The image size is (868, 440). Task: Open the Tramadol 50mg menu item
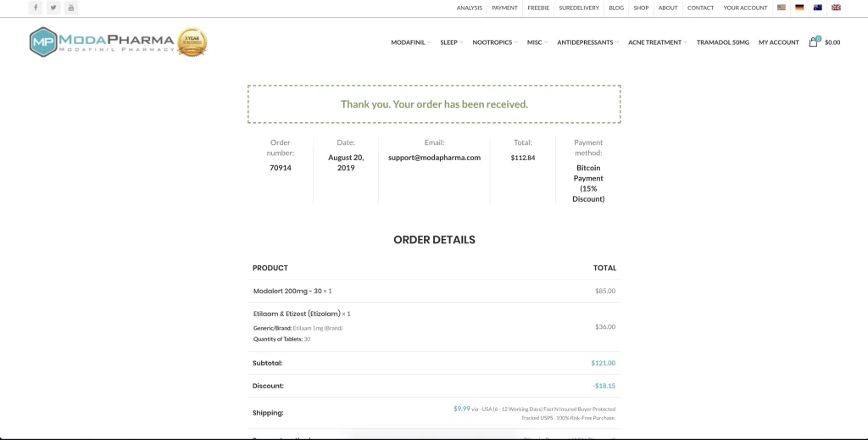pyautogui.click(x=723, y=42)
